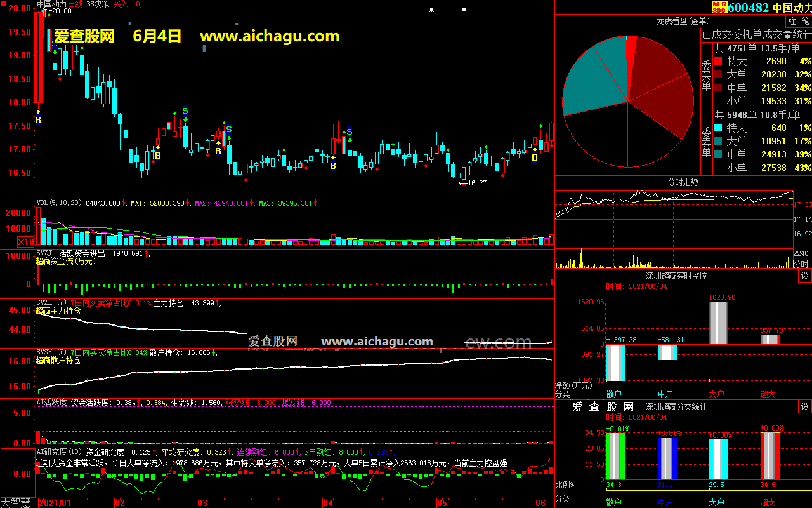812x508 pixels.
Task: Switch to the 笔 view tab
Action: 805,21
